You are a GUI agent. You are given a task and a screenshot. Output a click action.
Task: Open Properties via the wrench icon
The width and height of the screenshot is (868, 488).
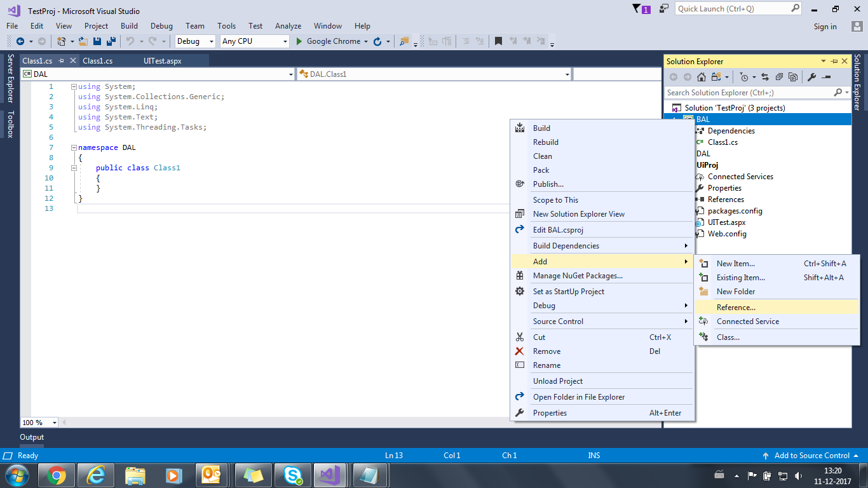[811, 76]
